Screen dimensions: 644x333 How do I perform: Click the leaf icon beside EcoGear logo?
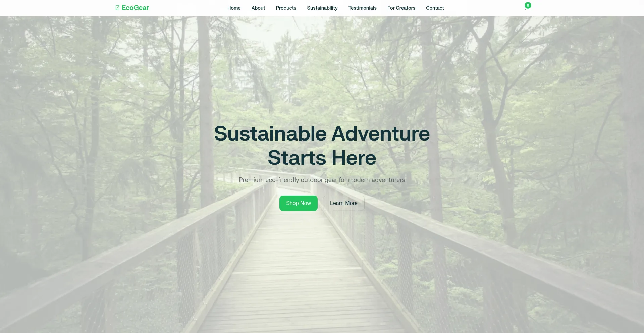point(117,8)
